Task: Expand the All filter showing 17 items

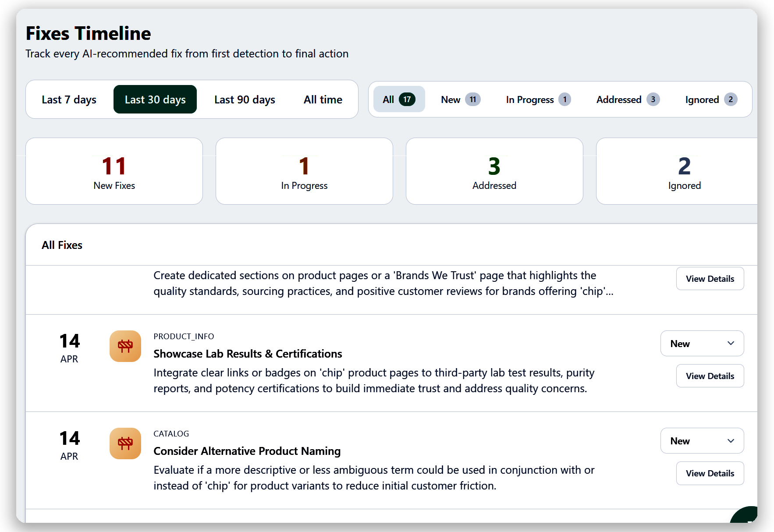Action: (399, 99)
